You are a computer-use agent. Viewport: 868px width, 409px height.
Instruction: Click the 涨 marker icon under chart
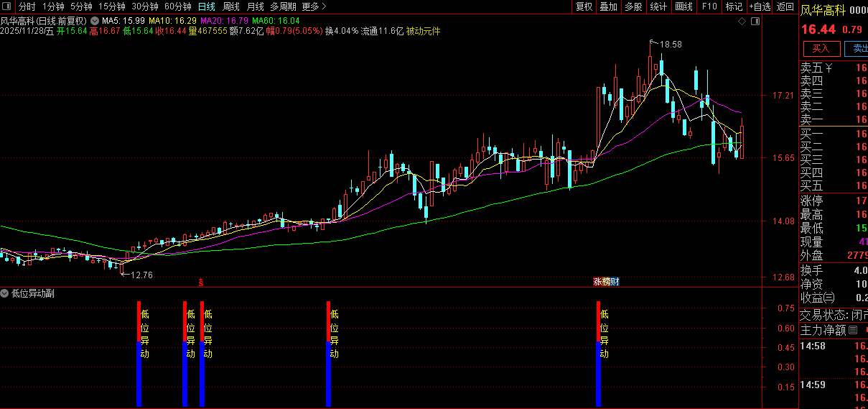597,282
